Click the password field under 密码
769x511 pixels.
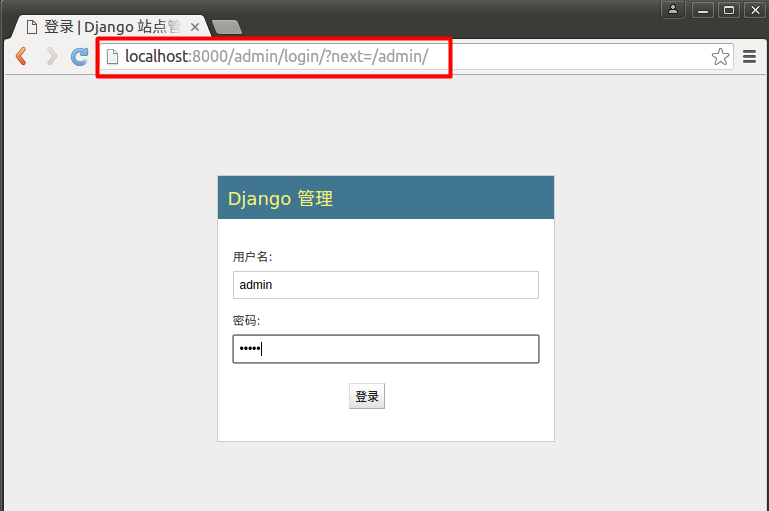tap(385, 349)
